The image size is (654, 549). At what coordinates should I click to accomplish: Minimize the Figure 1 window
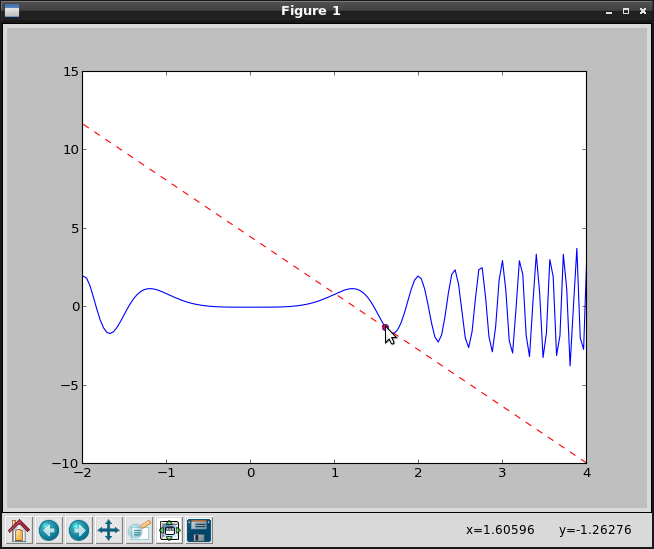coord(608,11)
